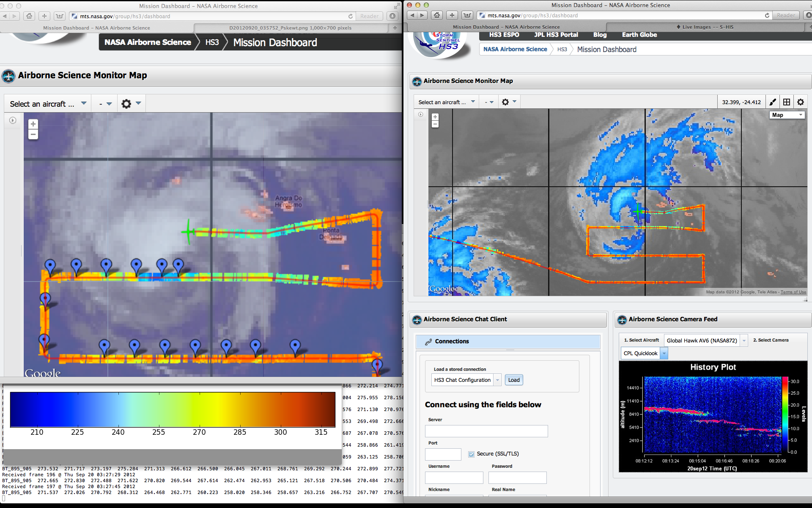812x508 pixels.
Task: Open the Map type dropdown on right map
Action: click(787, 115)
